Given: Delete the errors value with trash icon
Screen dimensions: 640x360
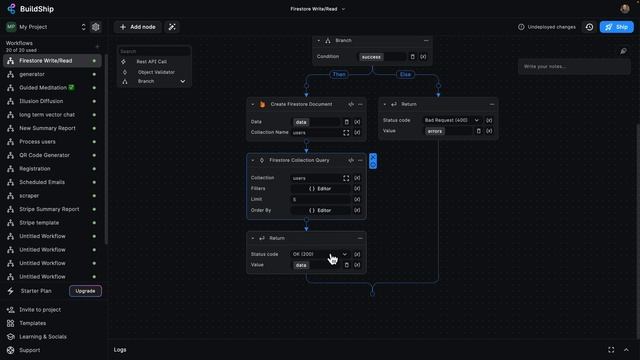Looking at the screenshot, I should tap(479, 131).
